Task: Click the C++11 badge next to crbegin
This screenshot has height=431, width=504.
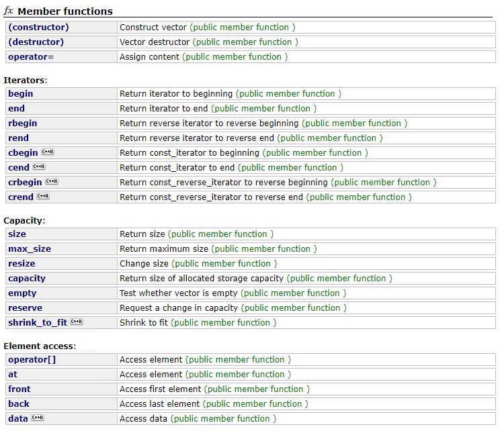Action: tap(52, 182)
